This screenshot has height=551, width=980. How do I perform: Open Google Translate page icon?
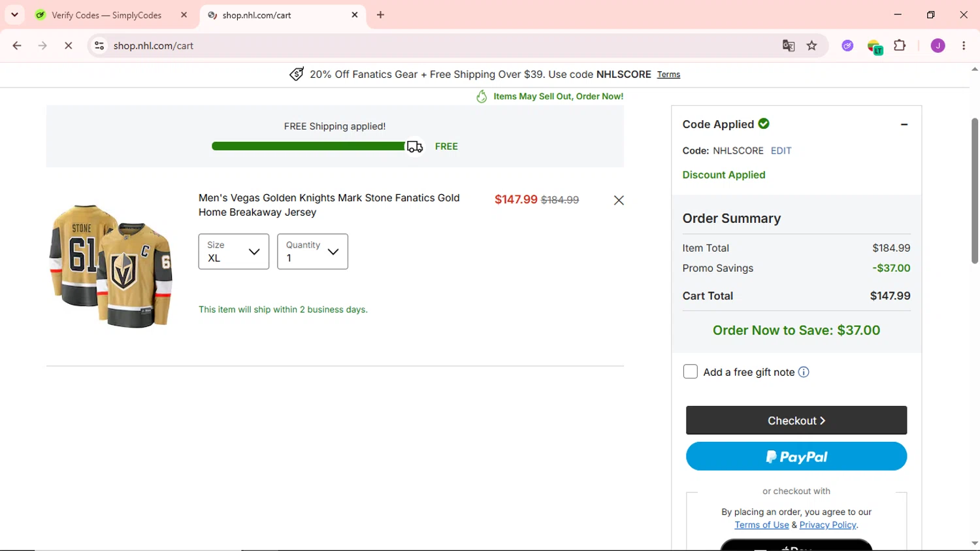(789, 46)
